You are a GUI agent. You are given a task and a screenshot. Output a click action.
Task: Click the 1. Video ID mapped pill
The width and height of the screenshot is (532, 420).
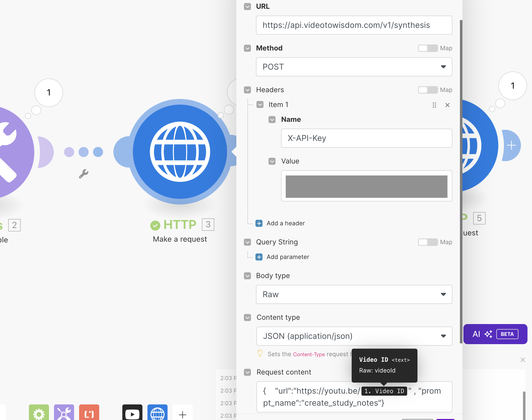384,391
